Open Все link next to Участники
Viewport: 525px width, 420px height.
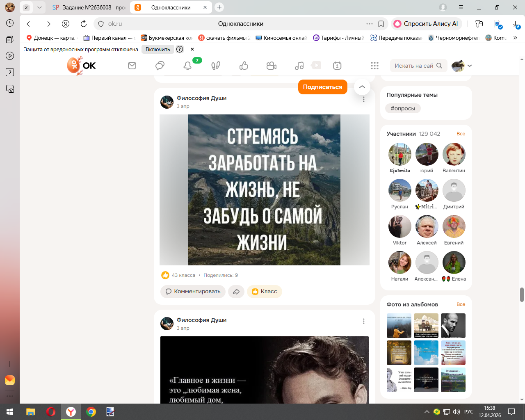[x=461, y=134]
